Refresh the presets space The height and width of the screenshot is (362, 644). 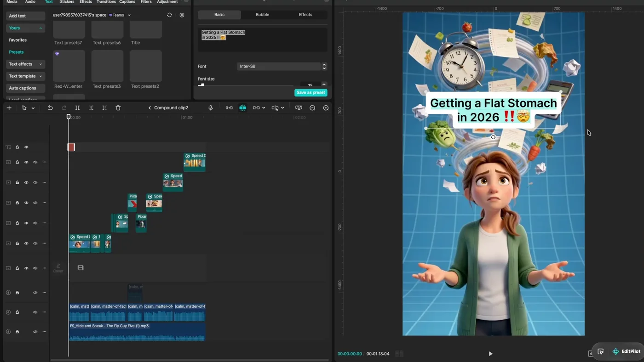point(169,15)
